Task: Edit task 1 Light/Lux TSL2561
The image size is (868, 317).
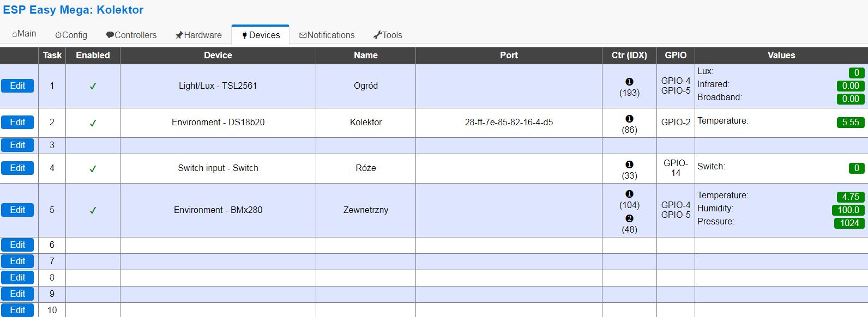Action: [17, 86]
